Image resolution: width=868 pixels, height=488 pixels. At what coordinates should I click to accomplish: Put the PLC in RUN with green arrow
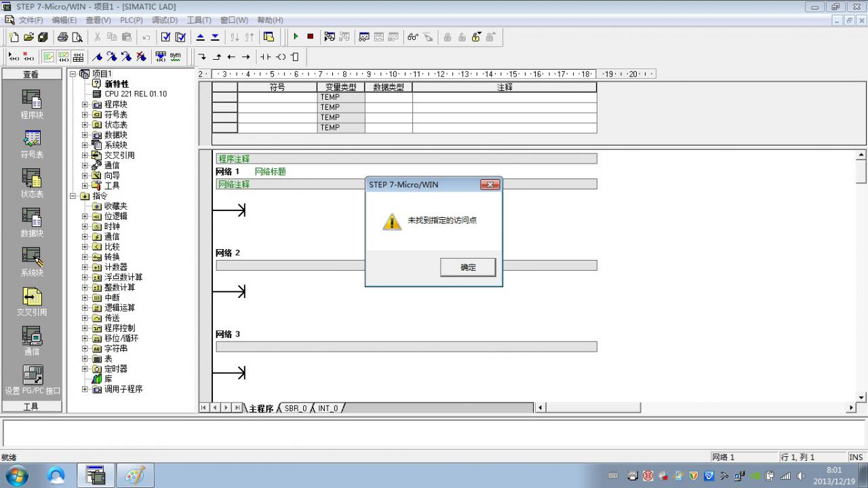pos(296,37)
